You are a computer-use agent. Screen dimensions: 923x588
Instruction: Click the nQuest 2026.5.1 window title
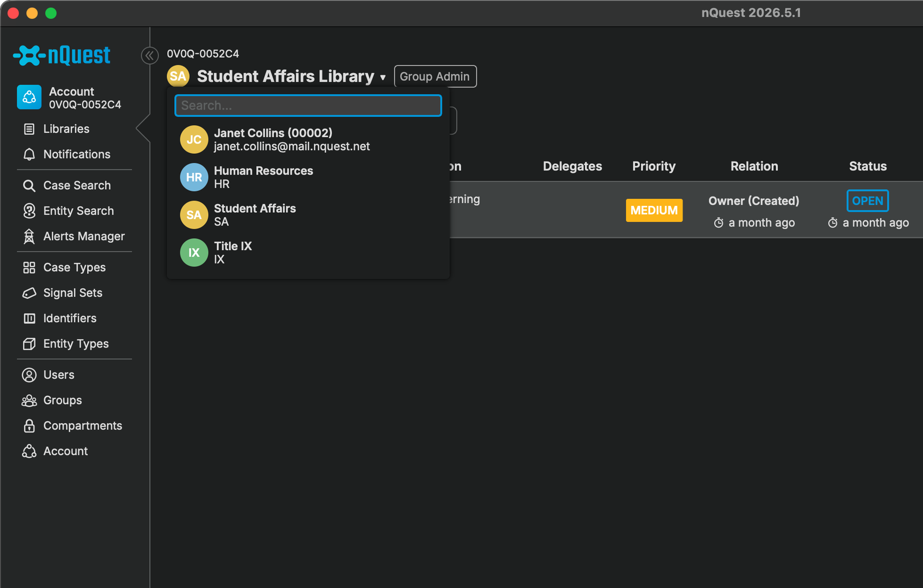pos(751,13)
